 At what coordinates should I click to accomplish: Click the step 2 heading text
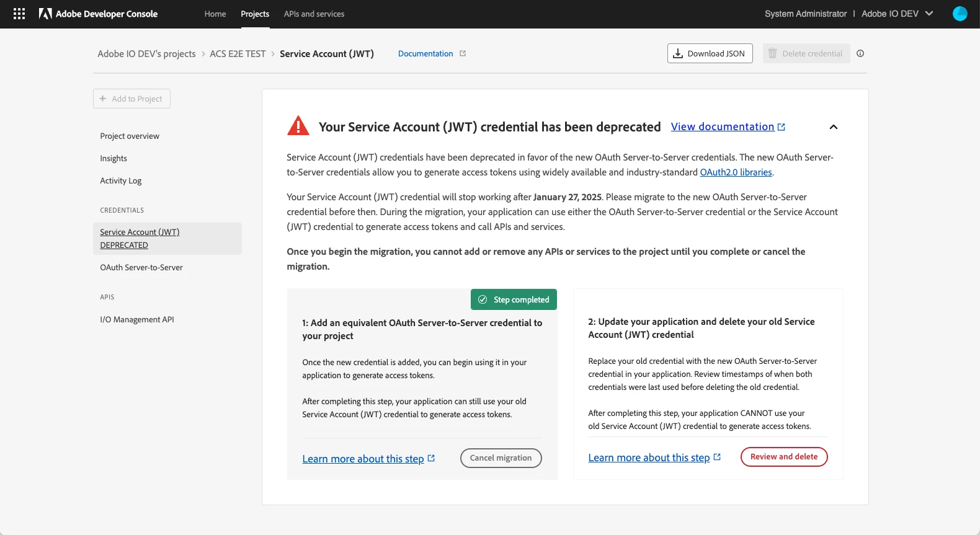click(702, 328)
